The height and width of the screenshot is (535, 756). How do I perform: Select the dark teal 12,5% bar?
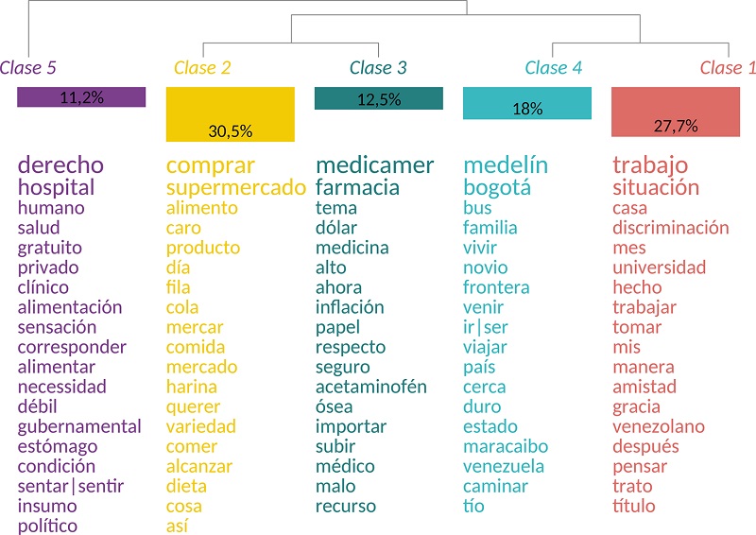[378, 98]
